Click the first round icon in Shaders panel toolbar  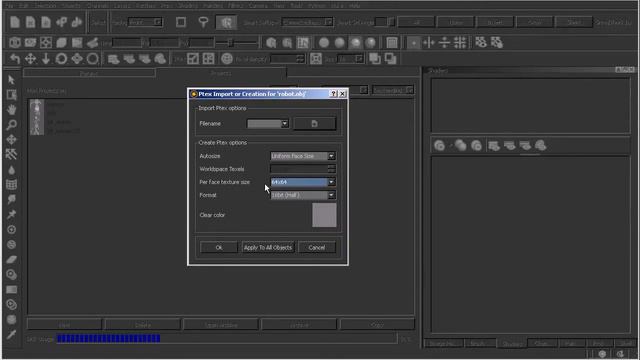440,145
